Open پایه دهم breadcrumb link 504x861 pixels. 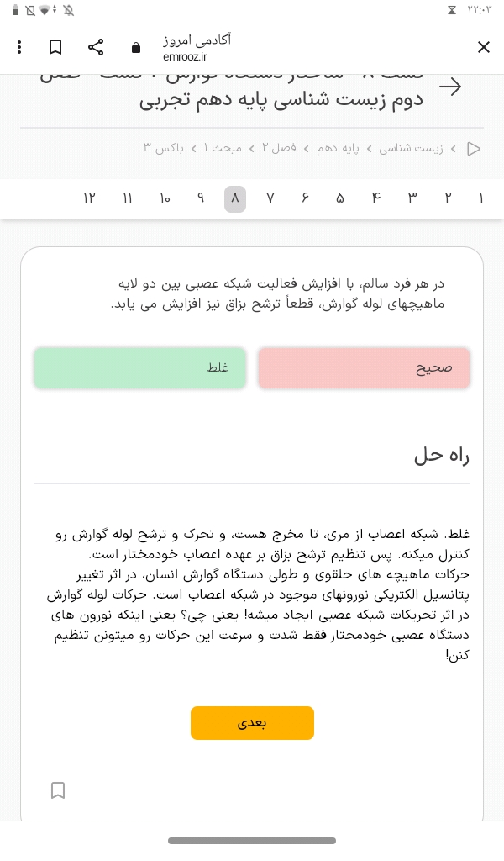click(x=339, y=149)
